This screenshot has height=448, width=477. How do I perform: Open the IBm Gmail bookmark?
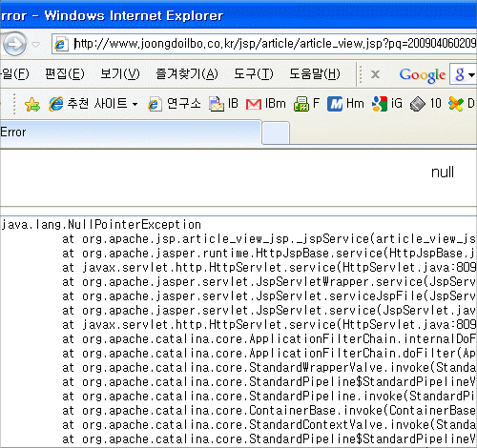(266, 104)
